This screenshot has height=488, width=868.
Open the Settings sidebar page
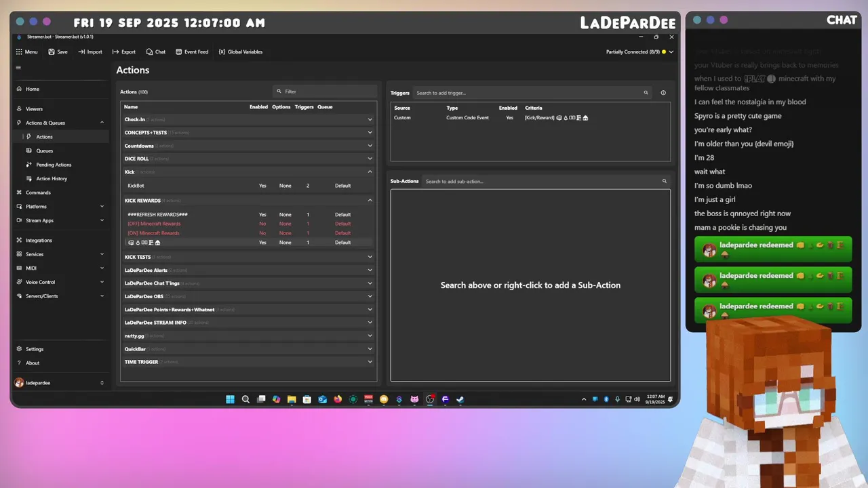point(60,349)
